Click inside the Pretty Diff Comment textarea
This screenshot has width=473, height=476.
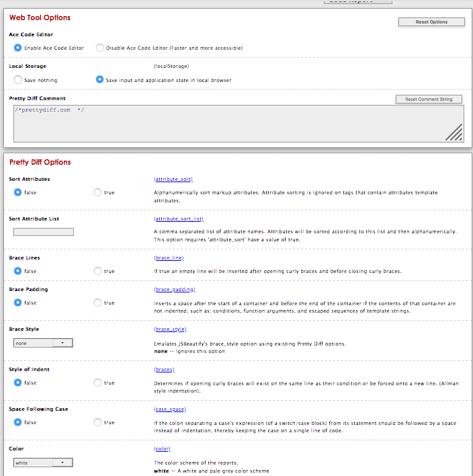tap(239, 124)
